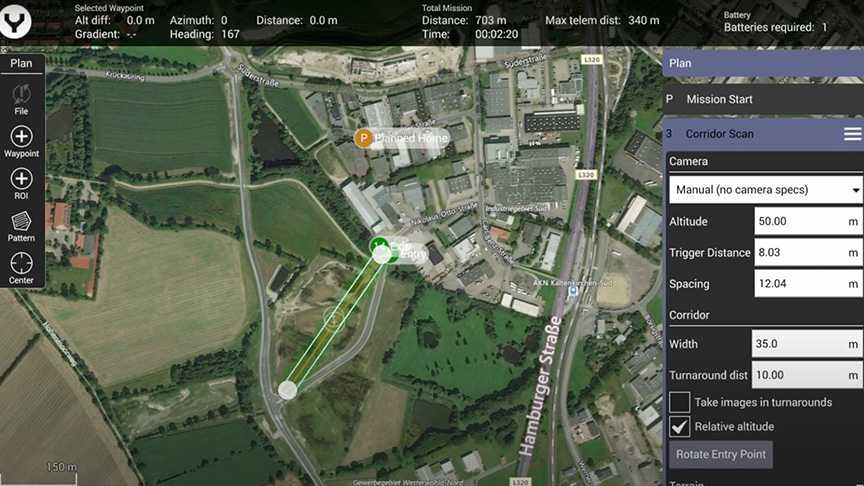Click the Rotate Entry Point button
Screen dimensions: 864x486
[x=721, y=455]
